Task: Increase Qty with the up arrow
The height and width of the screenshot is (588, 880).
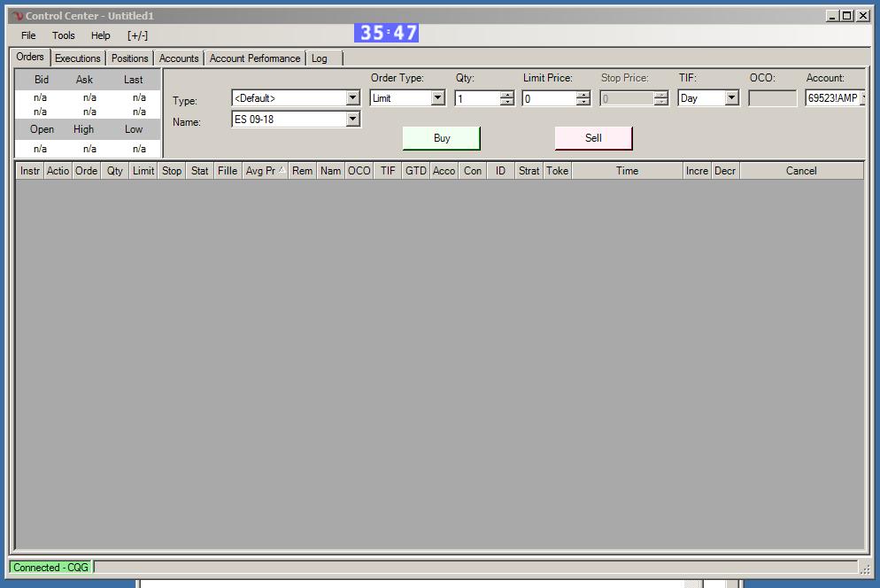Action: point(506,95)
